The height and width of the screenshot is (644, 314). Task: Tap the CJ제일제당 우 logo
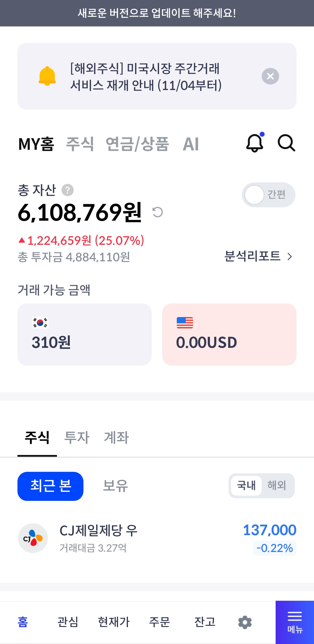point(33,538)
